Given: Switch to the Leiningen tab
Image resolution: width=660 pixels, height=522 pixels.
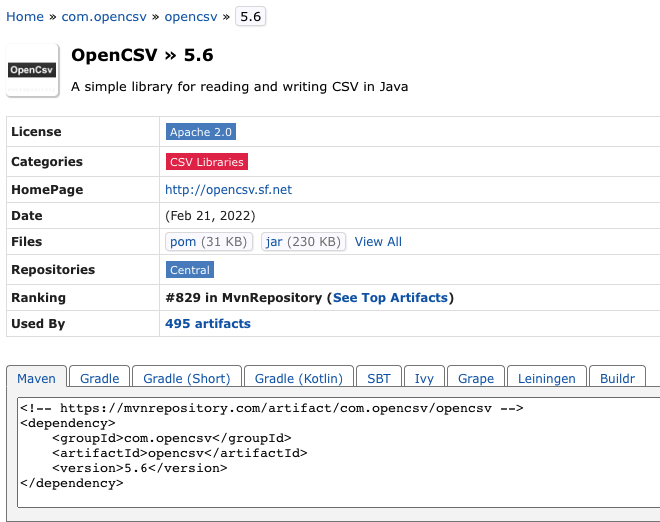Looking at the screenshot, I should click(x=547, y=377).
